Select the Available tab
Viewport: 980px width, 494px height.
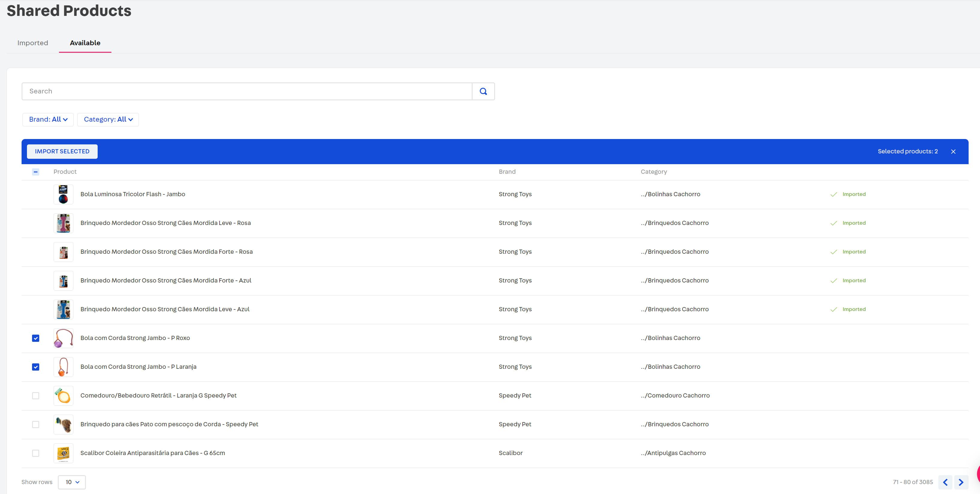(85, 43)
